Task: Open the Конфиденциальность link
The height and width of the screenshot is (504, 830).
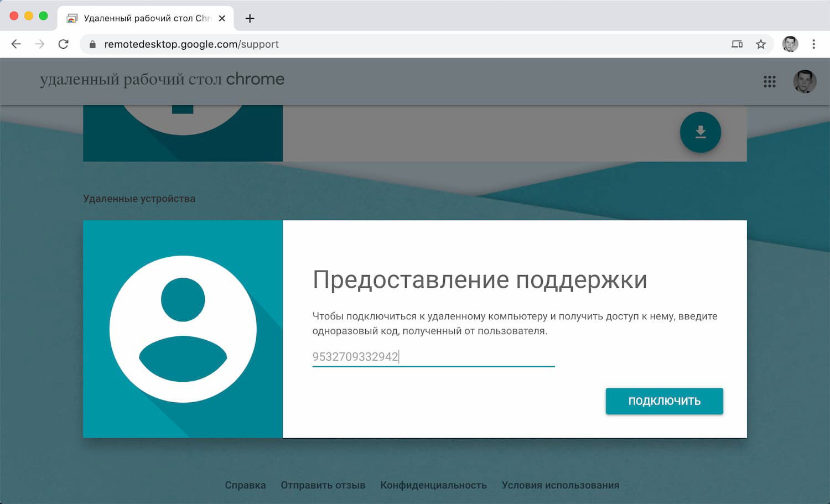Action: [x=433, y=485]
